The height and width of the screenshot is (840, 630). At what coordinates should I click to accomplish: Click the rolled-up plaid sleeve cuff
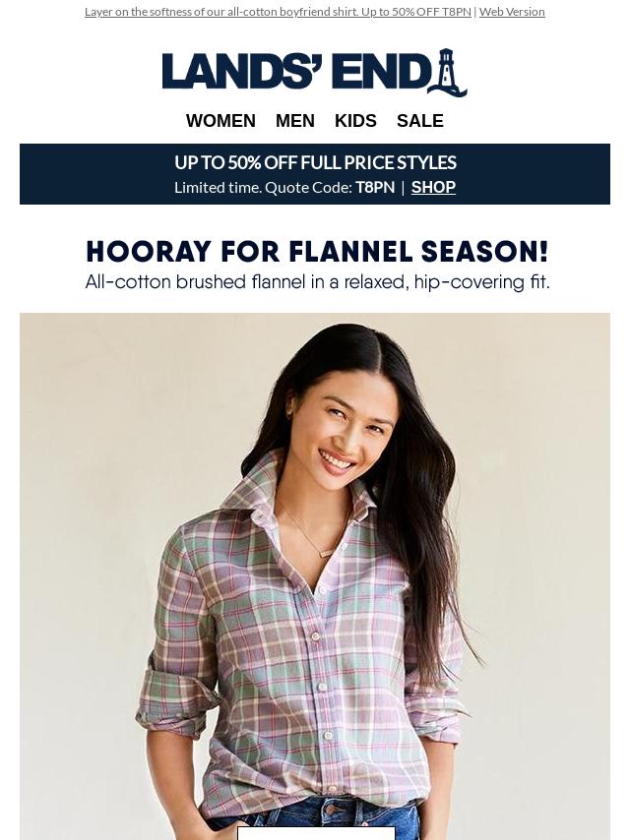pyautogui.click(x=177, y=701)
